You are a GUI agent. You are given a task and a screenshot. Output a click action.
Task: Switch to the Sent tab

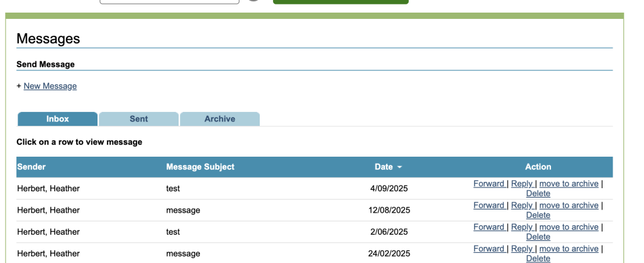click(138, 119)
